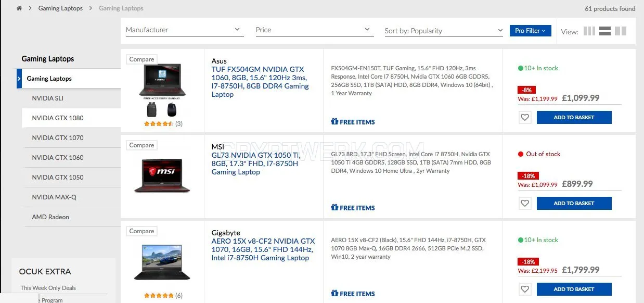The image size is (644, 303).
Task: Select AMD Radeon category
Action: [x=71, y=217]
